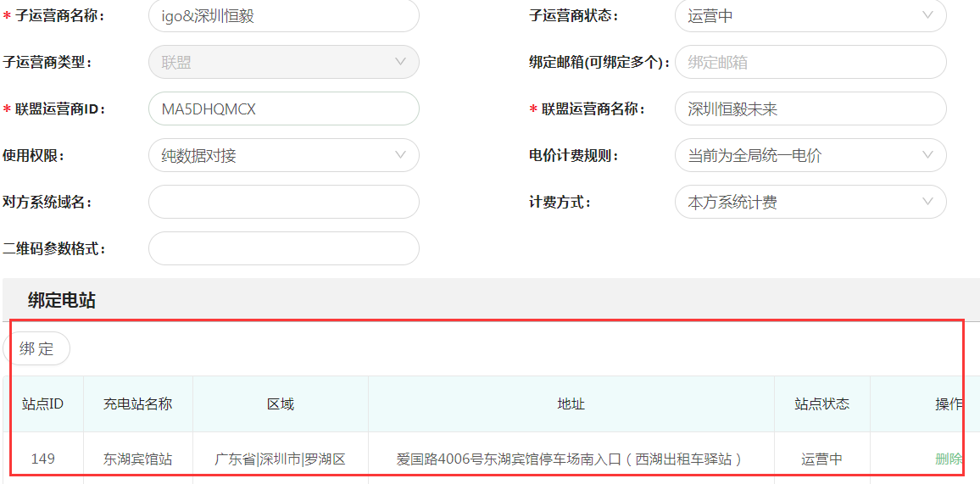Click the 子运营商名称 input field
The width and height of the screenshot is (980, 484).
(283, 15)
